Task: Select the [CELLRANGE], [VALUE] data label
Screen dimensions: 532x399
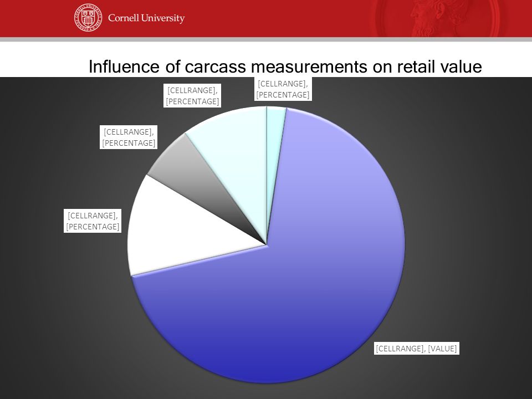Action: 417,348
